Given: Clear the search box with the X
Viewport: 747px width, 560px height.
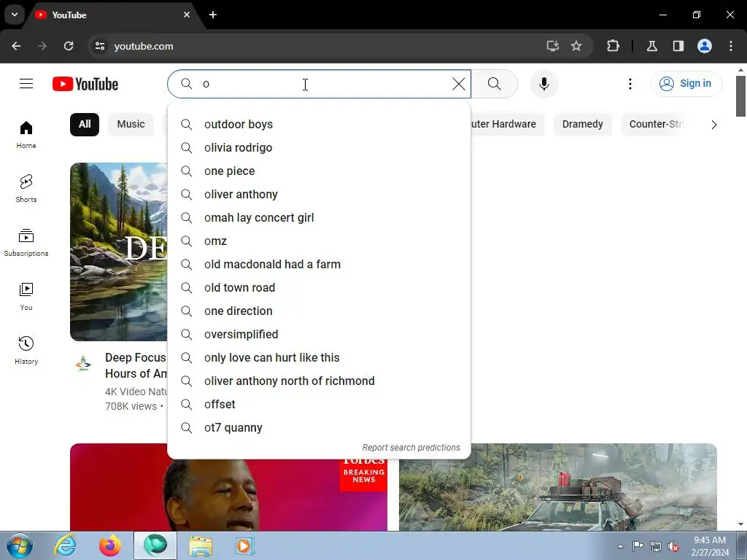Looking at the screenshot, I should [x=458, y=84].
